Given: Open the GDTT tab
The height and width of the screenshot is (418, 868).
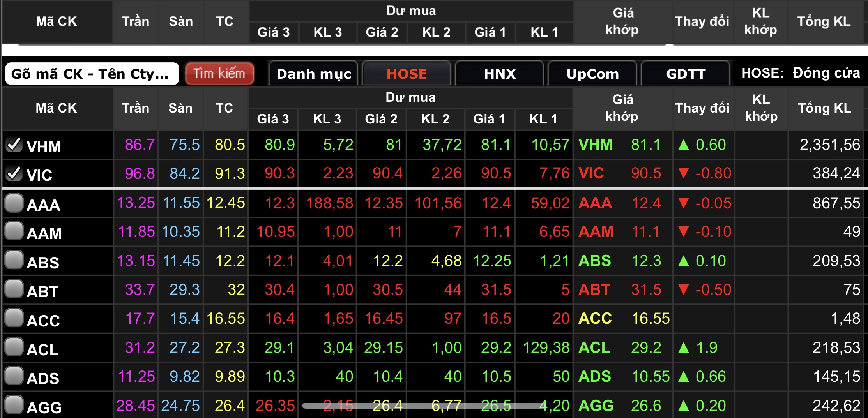Looking at the screenshot, I should 686,74.
